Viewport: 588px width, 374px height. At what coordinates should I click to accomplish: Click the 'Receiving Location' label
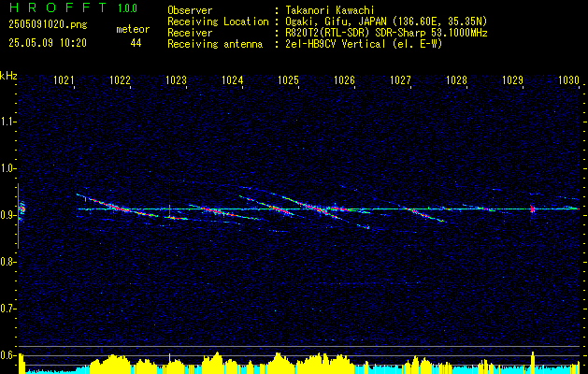218,22
